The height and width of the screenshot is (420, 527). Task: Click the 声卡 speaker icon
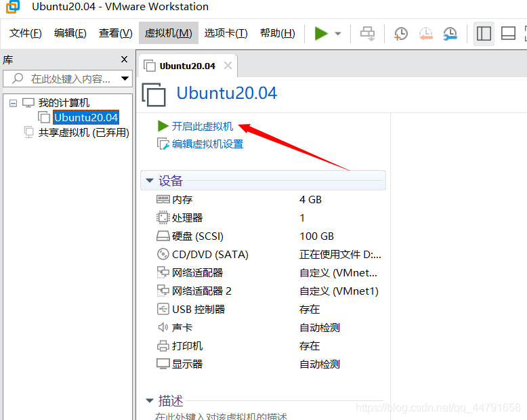tap(163, 327)
